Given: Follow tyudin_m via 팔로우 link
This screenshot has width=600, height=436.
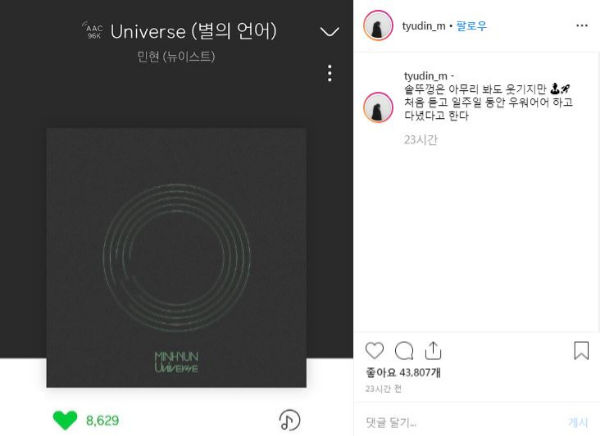Looking at the screenshot, I should (471, 26).
